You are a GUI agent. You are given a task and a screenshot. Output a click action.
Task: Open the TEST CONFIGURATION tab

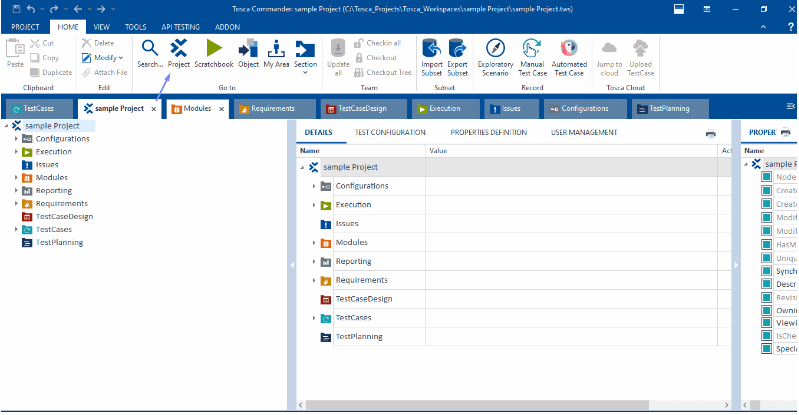(x=391, y=132)
